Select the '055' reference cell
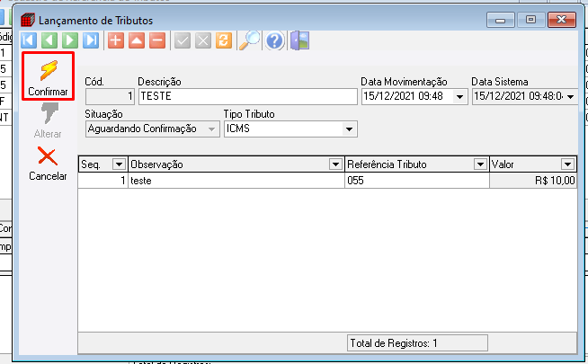The width and height of the screenshot is (588, 364). coord(417,181)
